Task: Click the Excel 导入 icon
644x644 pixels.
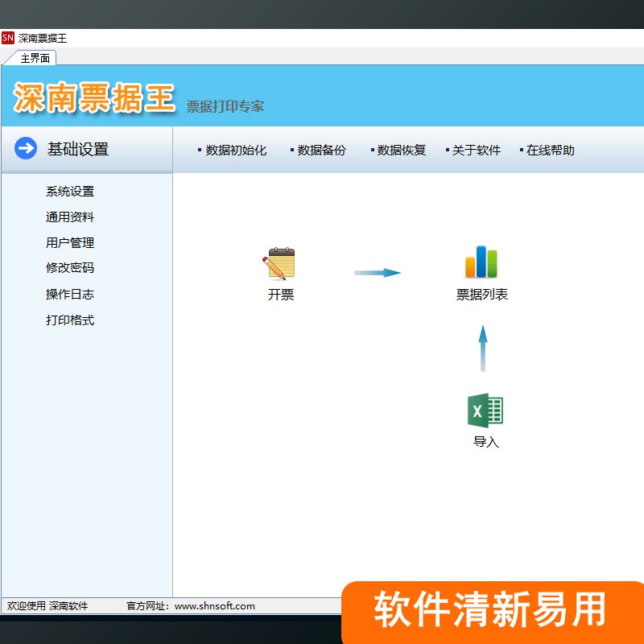Action: pos(485,411)
